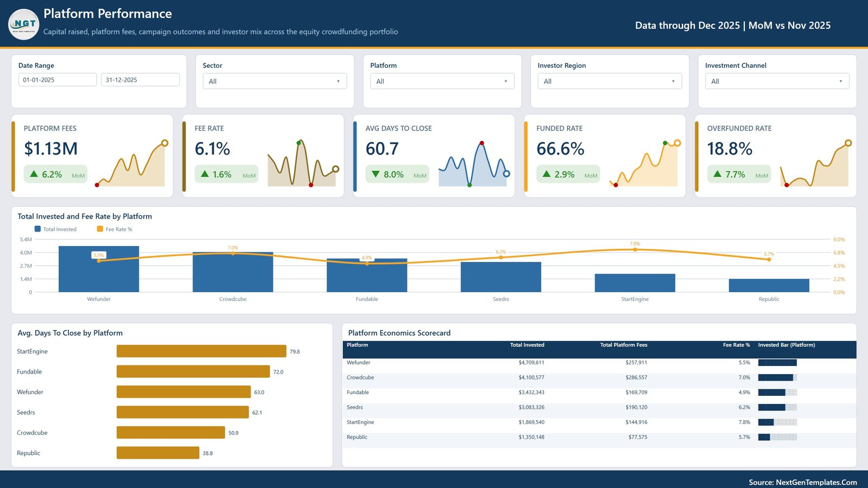Image resolution: width=868 pixels, height=488 pixels.
Task: Click the Platform Economics Scorecard title
Action: point(399,333)
